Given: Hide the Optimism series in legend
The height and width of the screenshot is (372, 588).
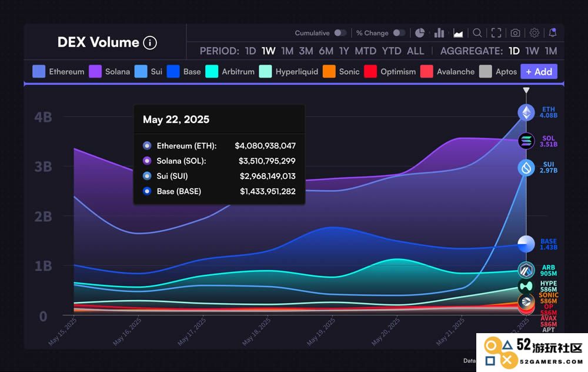Looking at the screenshot, I should click(390, 72).
